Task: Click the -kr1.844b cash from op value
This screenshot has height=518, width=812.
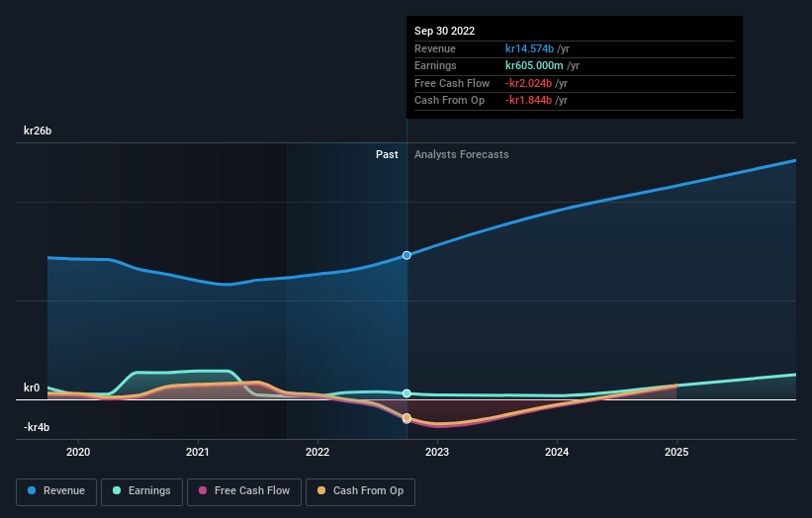Action: (528, 101)
